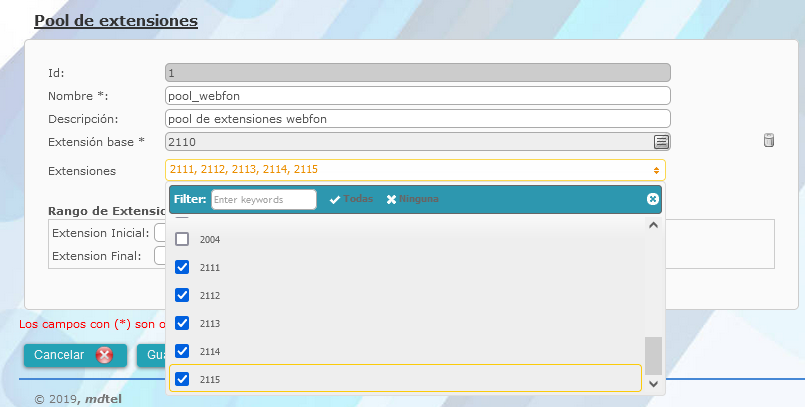Viewport: 805px width, 407px height.
Task: Toggle the extension 2115 checkbox
Action: pyautogui.click(x=182, y=380)
